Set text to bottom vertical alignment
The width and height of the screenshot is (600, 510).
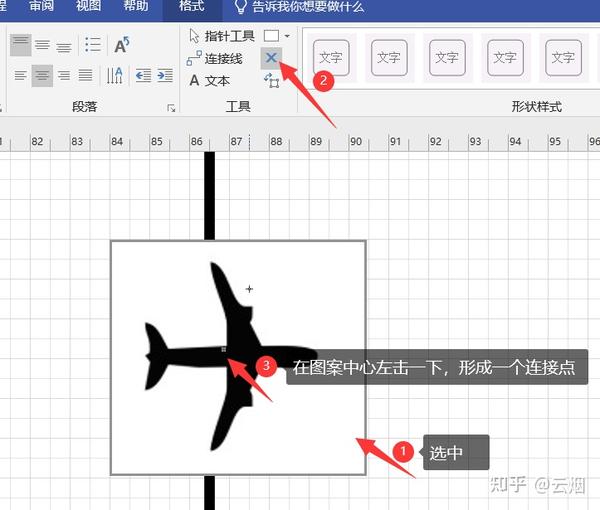(x=64, y=47)
